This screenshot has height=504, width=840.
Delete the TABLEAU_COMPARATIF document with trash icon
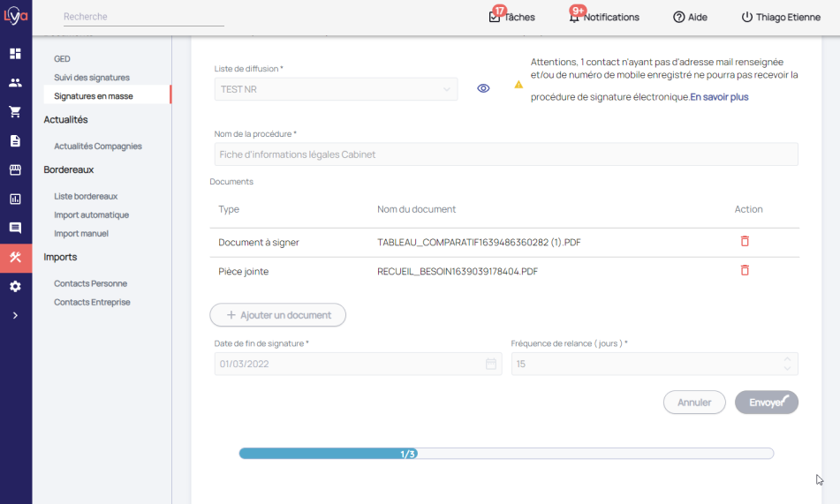click(x=745, y=241)
